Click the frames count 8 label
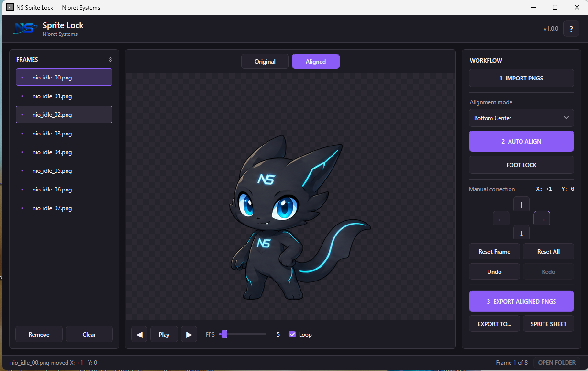Viewport: 588px width, 371px height. pyautogui.click(x=110, y=60)
